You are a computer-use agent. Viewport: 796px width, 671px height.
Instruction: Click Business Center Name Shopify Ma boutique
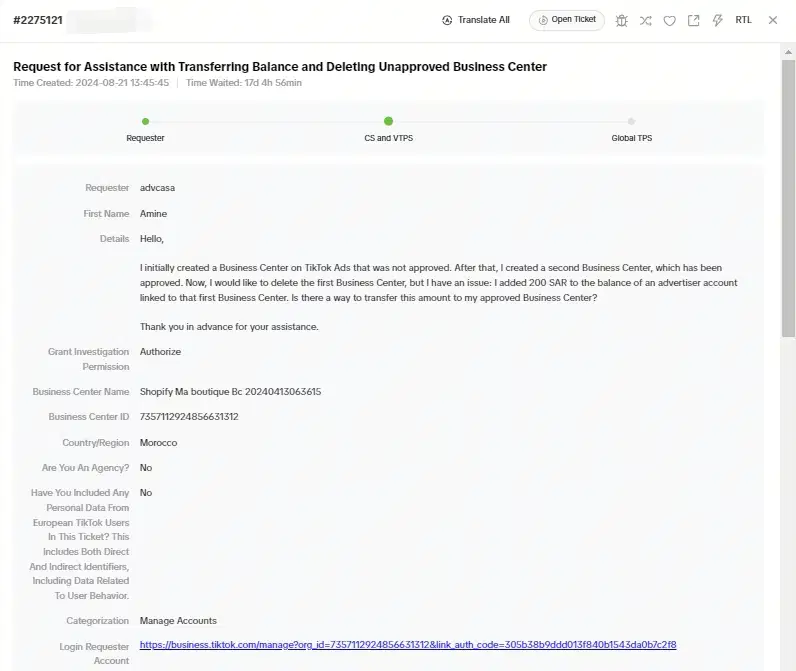(x=230, y=392)
